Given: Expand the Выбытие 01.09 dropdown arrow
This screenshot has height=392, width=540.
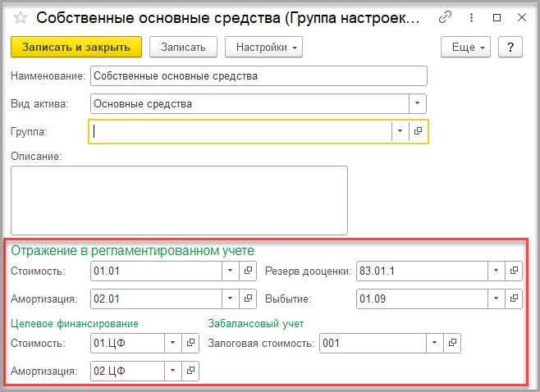Looking at the screenshot, I should 497,299.
